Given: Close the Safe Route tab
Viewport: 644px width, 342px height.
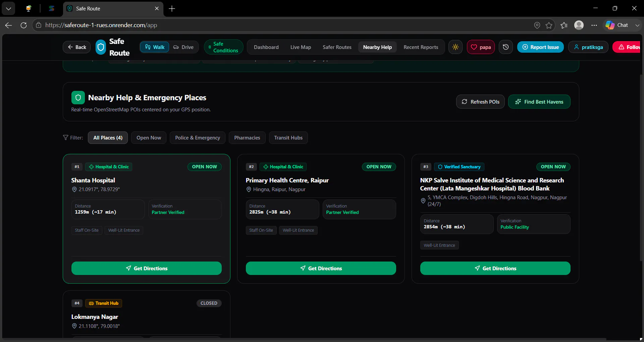Looking at the screenshot, I should (x=157, y=8).
